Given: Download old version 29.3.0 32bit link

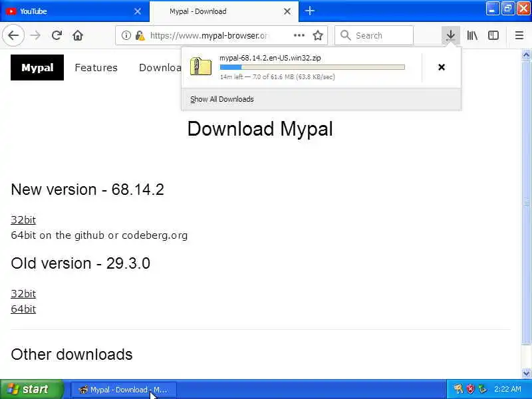Looking at the screenshot, I should [23, 294].
